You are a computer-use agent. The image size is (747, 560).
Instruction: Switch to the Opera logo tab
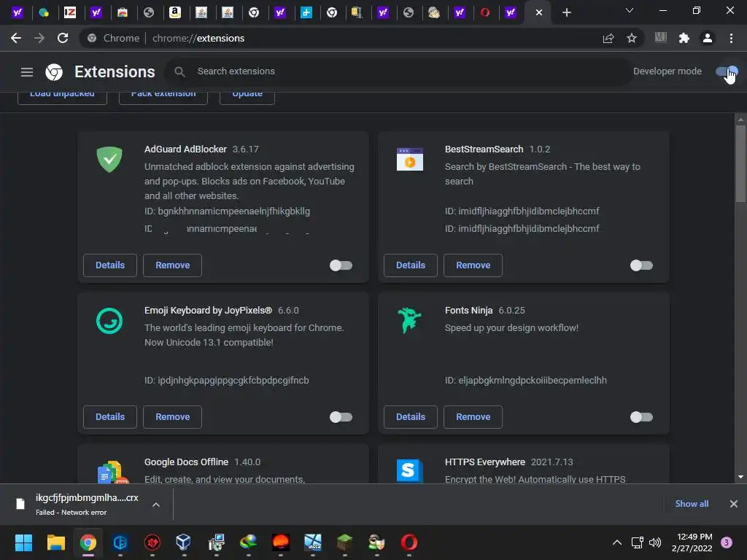(x=485, y=12)
